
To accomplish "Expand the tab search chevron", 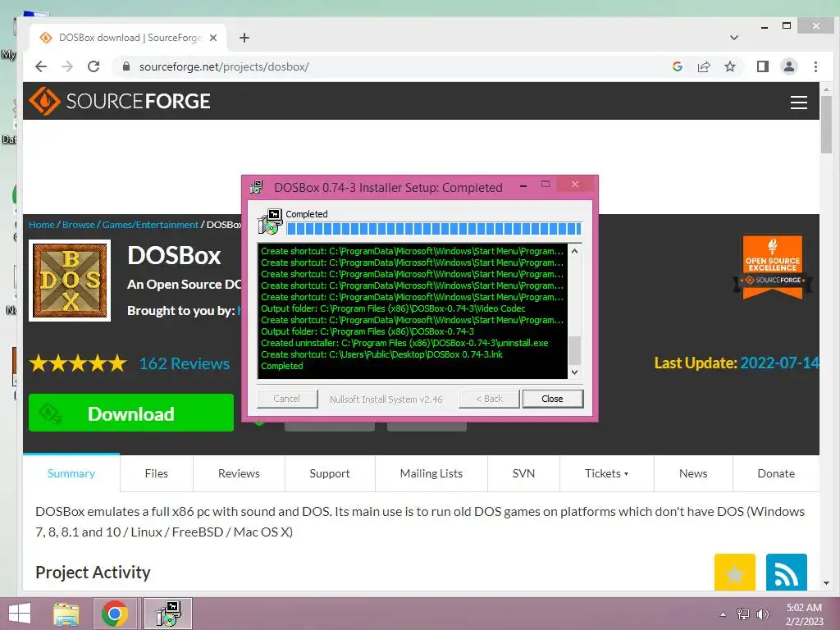I will pos(734,38).
